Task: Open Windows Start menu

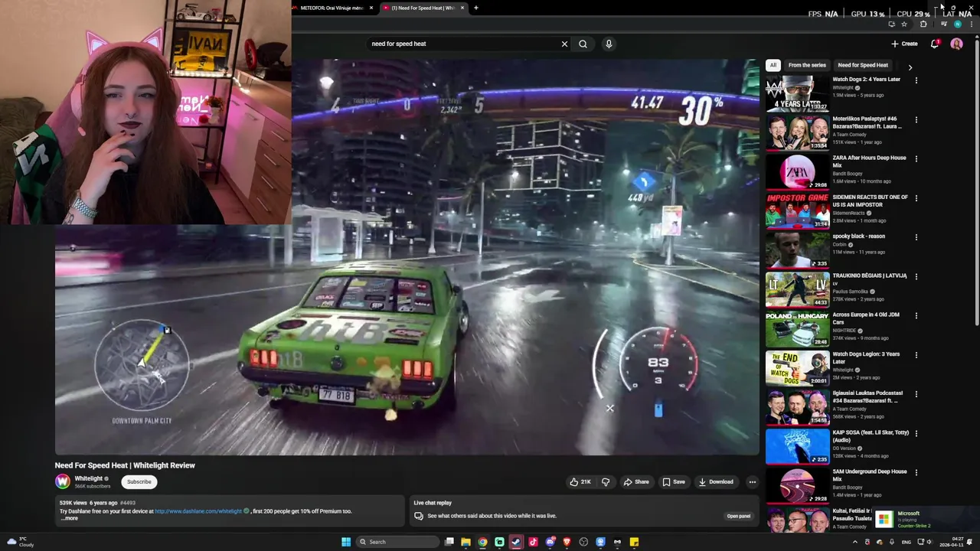Action: (x=346, y=542)
